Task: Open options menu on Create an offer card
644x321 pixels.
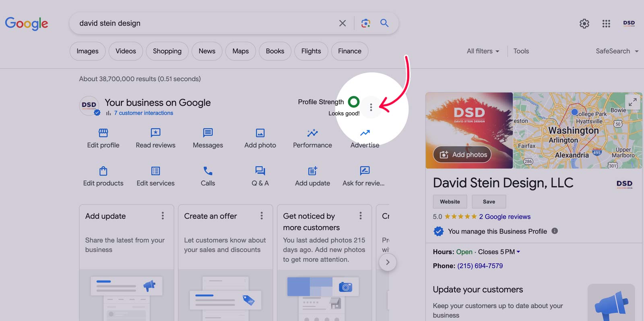Action: coord(262,216)
